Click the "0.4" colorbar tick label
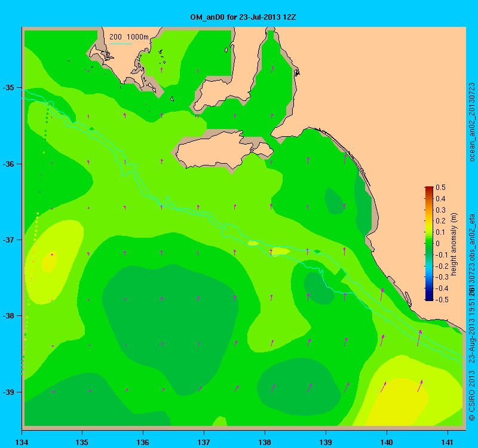Viewport: 478px width, 448px height. click(x=440, y=199)
